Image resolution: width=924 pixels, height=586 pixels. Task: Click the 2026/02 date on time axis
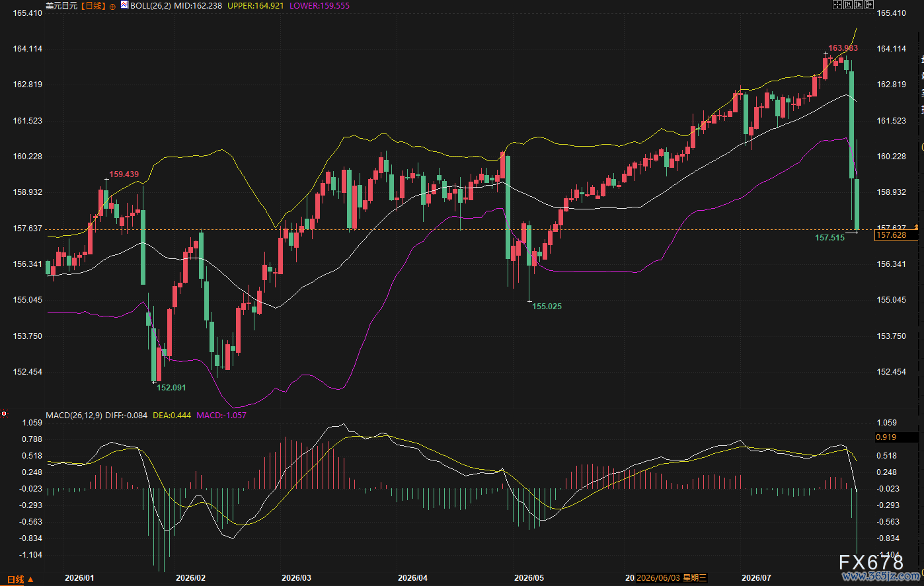(190, 578)
